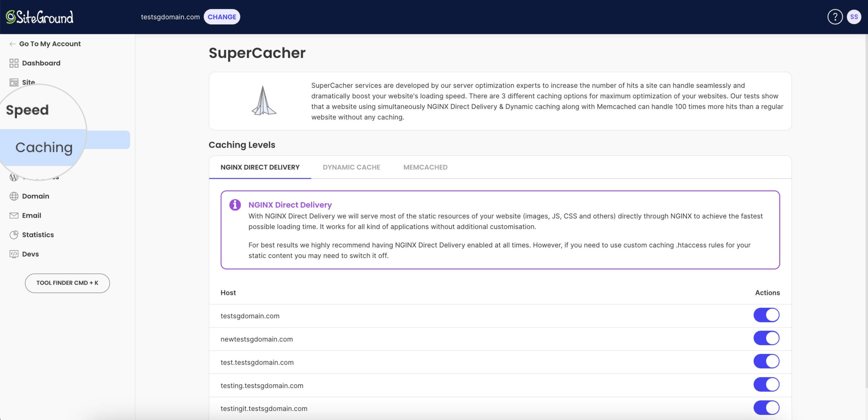Open the SS user avatar menu
Viewport: 868px width, 420px height.
pos(854,17)
